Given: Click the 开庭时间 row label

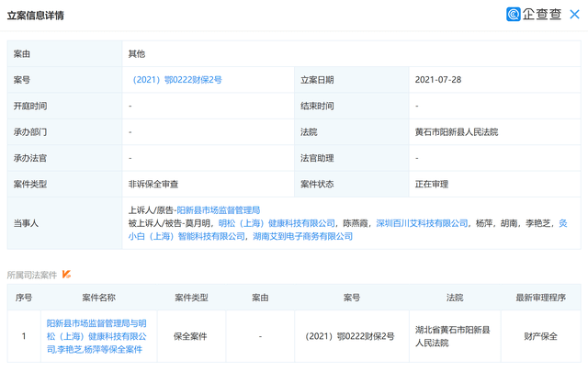Looking at the screenshot, I should tap(30, 106).
